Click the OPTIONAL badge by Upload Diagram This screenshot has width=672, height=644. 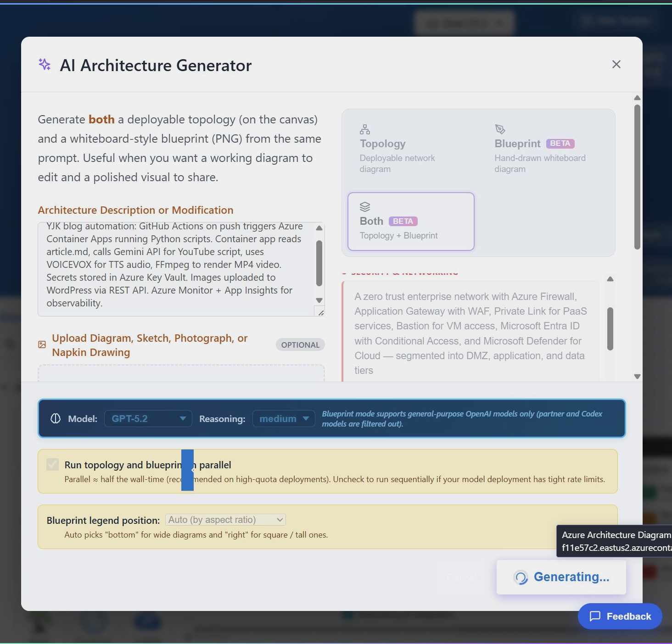tap(300, 345)
